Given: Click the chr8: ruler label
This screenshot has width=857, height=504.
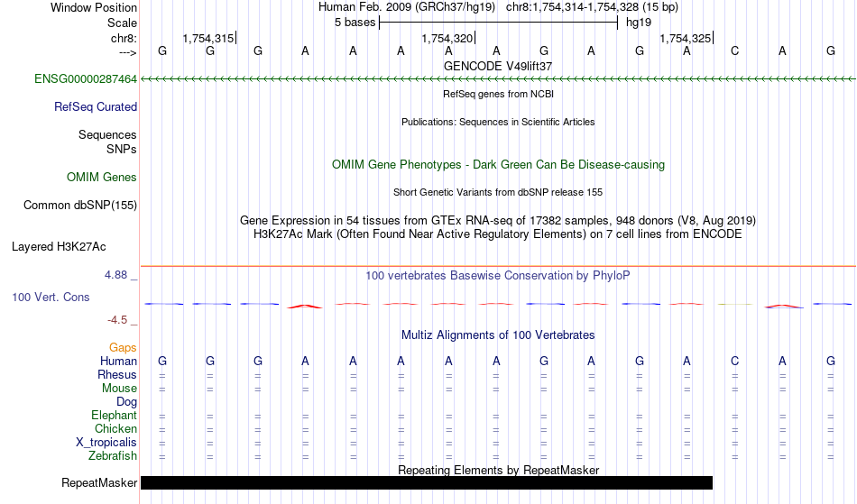Looking at the screenshot, I should click(124, 38).
